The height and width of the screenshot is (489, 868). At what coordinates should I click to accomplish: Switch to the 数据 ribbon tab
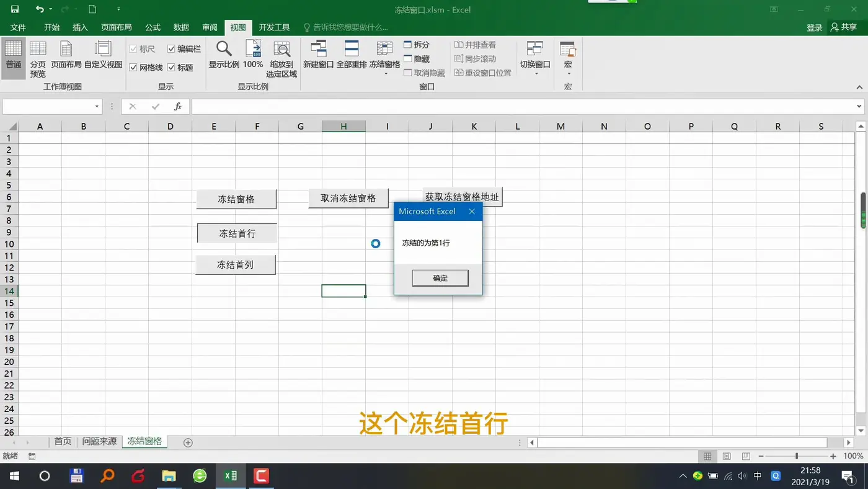[x=181, y=27]
